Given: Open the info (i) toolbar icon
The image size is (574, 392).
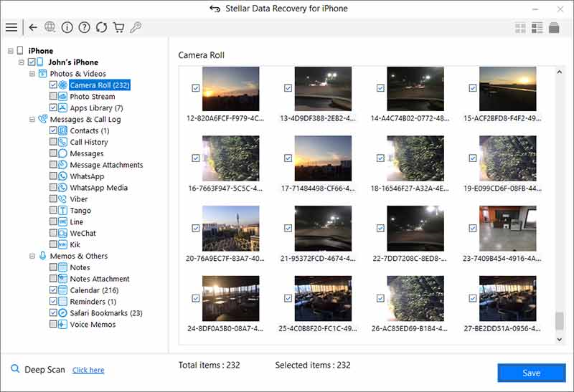Looking at the screenshot, I should (x=67, y=27).
